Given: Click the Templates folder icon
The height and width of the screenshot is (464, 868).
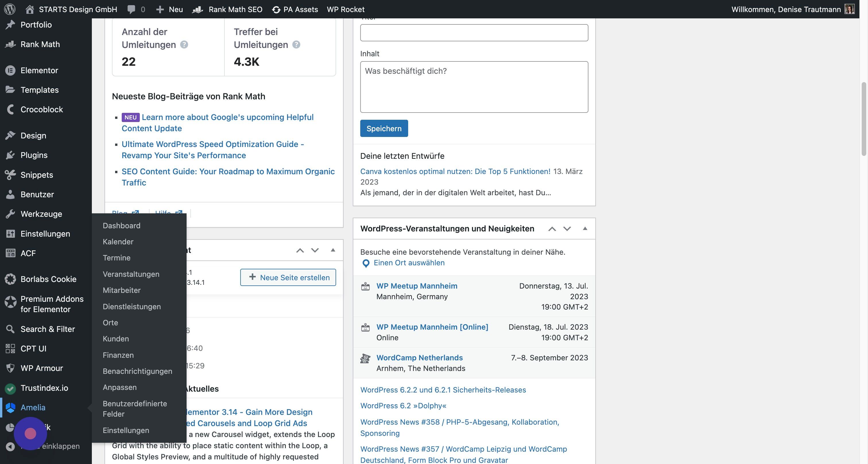Looking at the screenshot, I should tap(10, 90).
